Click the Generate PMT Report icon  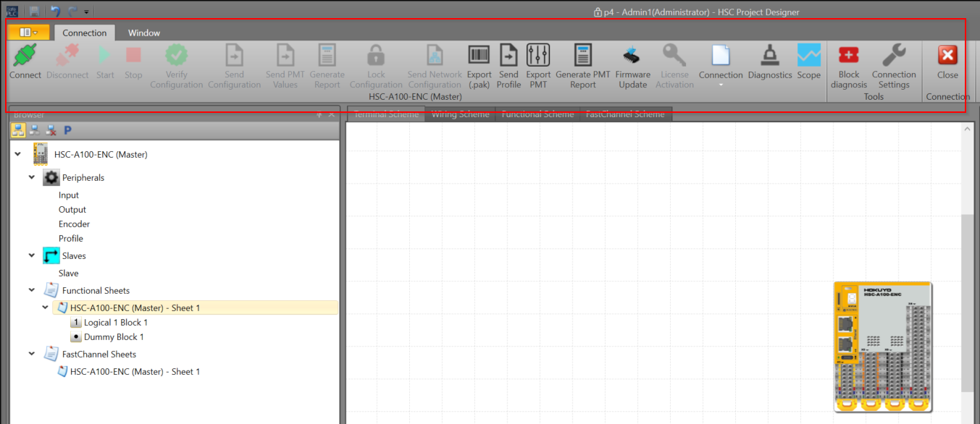point(582,55)
